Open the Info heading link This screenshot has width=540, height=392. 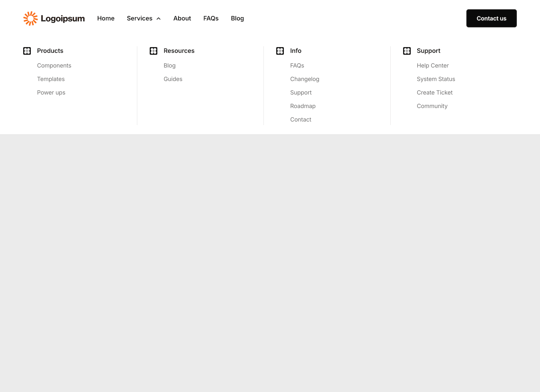pyautogui.click(x=296, y=51)
